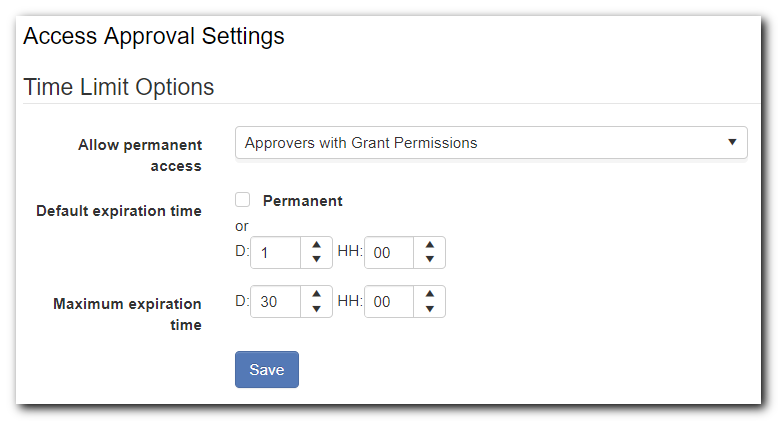Decrease default expiration hours with down arrow
The width and height of the screenshot is (778, 421).
pos(430,260)
